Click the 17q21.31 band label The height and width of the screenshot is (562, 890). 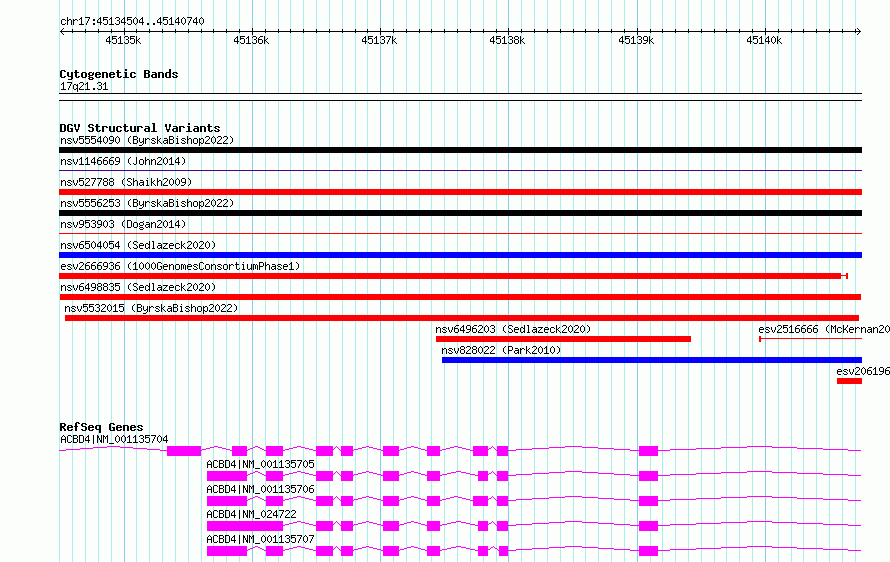pyautogui.click(x=84, y=86)
